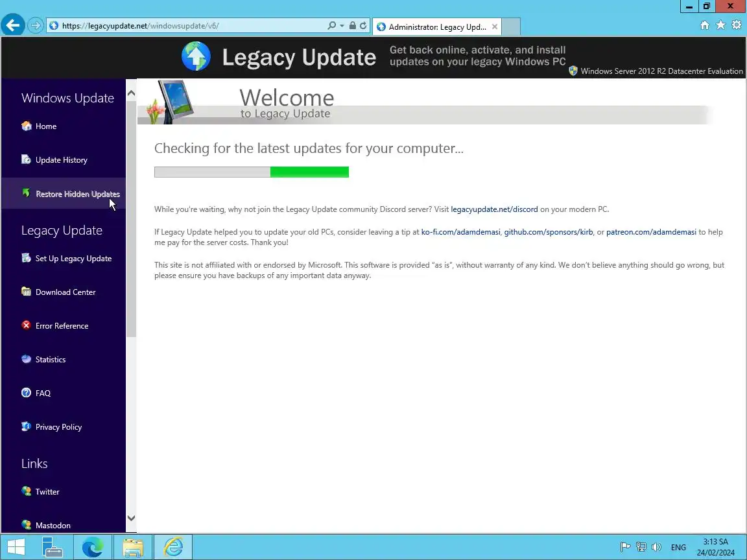Image resolution: width=747 pixels, height=560 pixels.
Task: Click the Set Up Legacy Update icon
Action: point(26,258)
